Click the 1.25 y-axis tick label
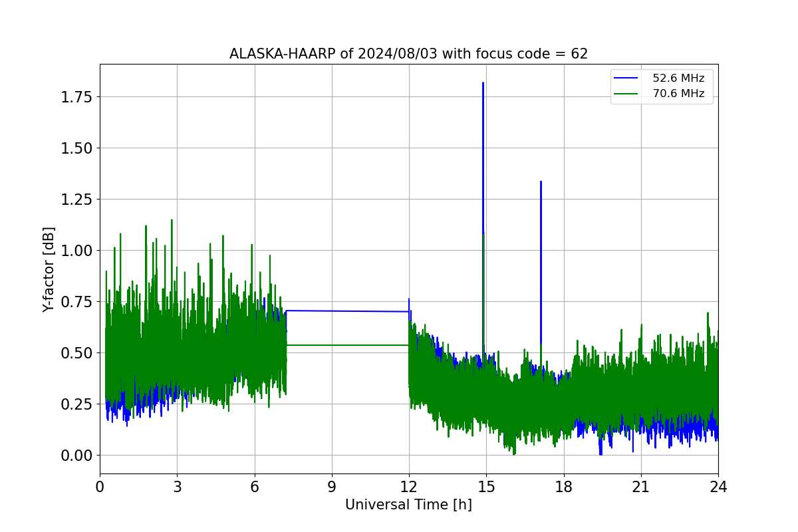798x532 pixels. tap(76, 199)
